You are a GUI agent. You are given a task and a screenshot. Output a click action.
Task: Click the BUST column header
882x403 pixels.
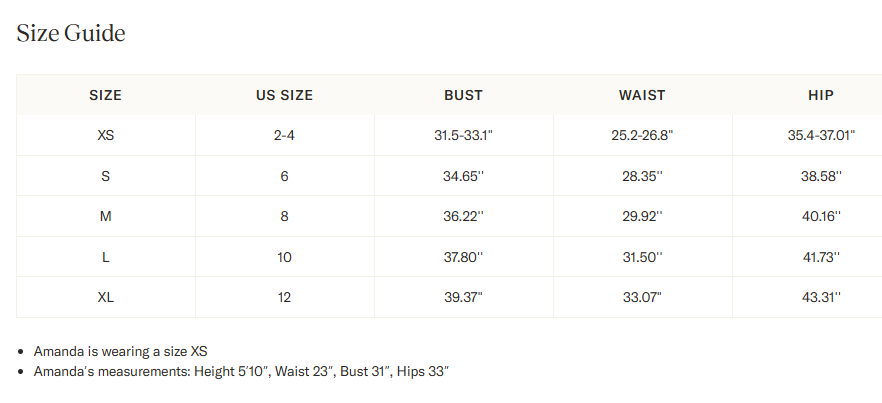(463, 96)
